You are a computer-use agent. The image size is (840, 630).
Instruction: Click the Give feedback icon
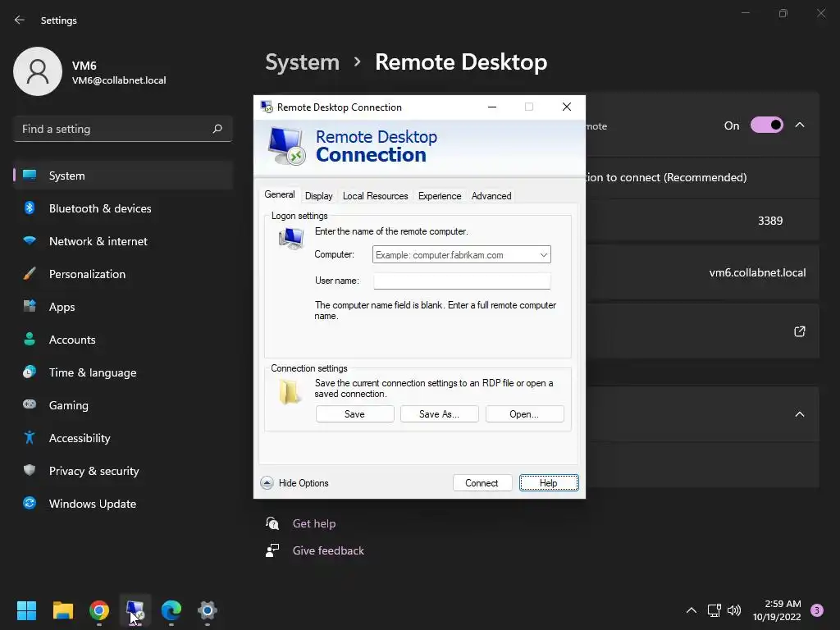tap(272, 550)
